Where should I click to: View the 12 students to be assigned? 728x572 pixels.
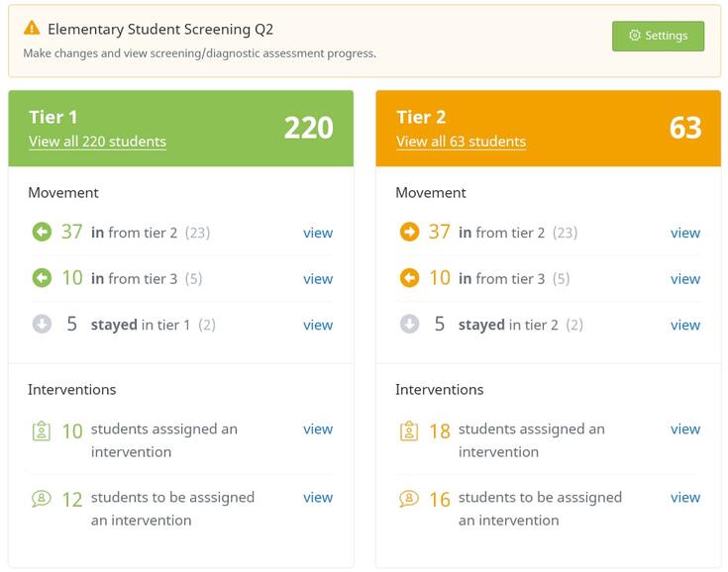click(x=318, y=498)
